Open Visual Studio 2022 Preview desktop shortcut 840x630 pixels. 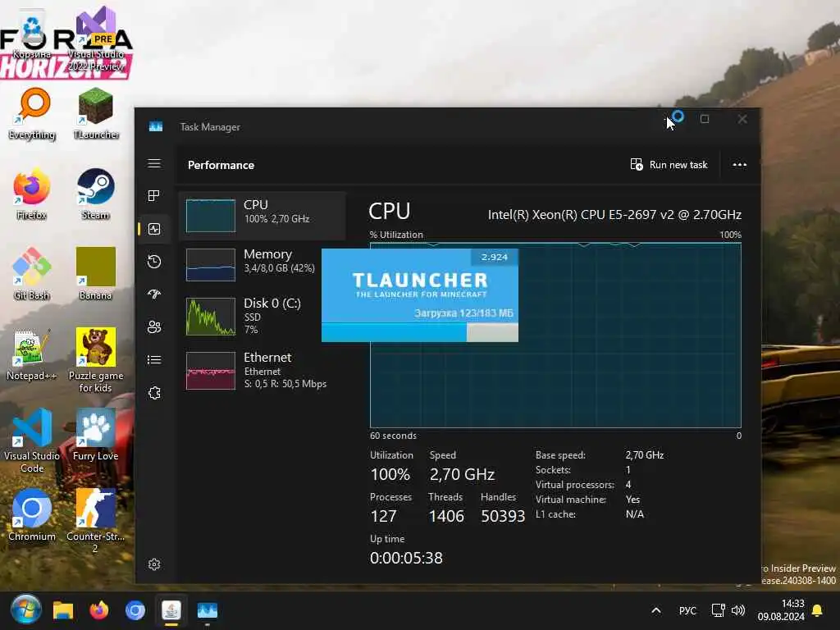point(96,40)
